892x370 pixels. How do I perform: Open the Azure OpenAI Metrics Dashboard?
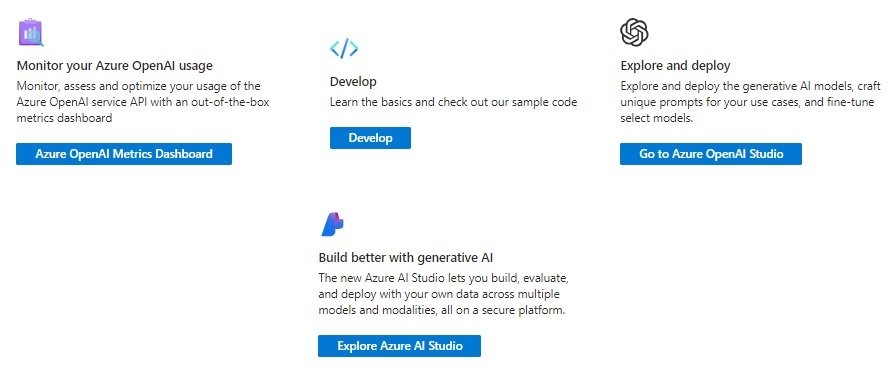click(124, 154)
